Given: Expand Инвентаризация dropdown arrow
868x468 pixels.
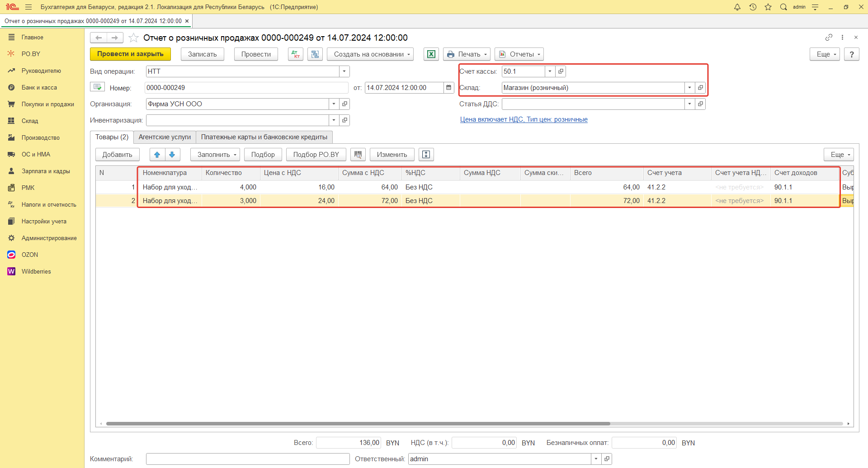Looking at the screenshot, I should pos(334,120).
